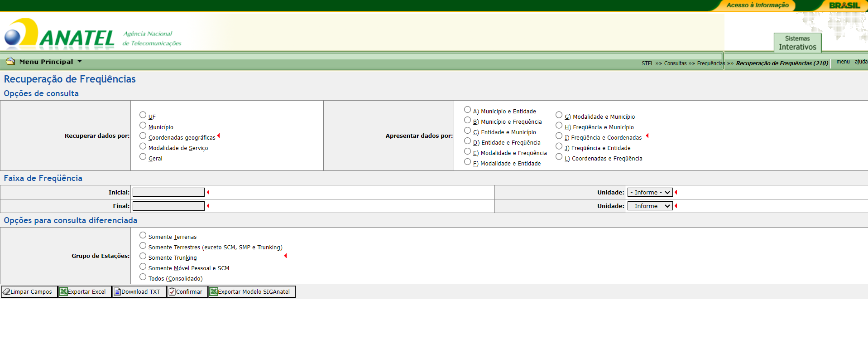This screenshot has height=364, width=868.
Task: Click the Inicial frequency input field
Action: coord(168,193)
